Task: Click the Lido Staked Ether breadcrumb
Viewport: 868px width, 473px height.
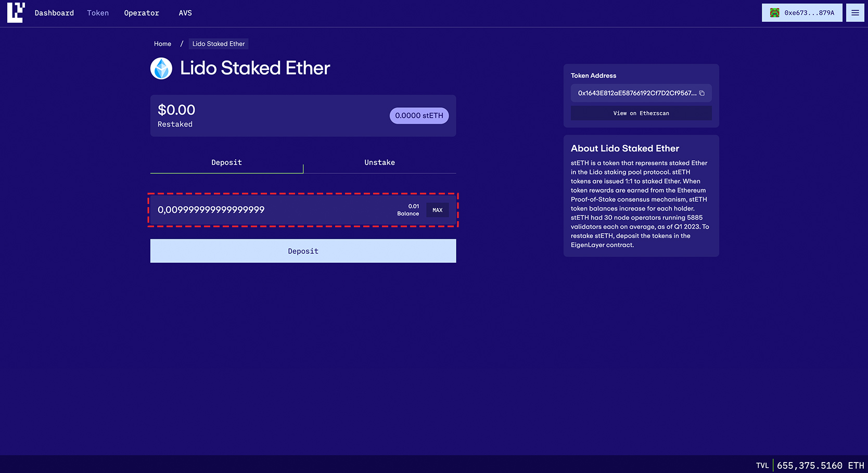Action: coord(219,44)
